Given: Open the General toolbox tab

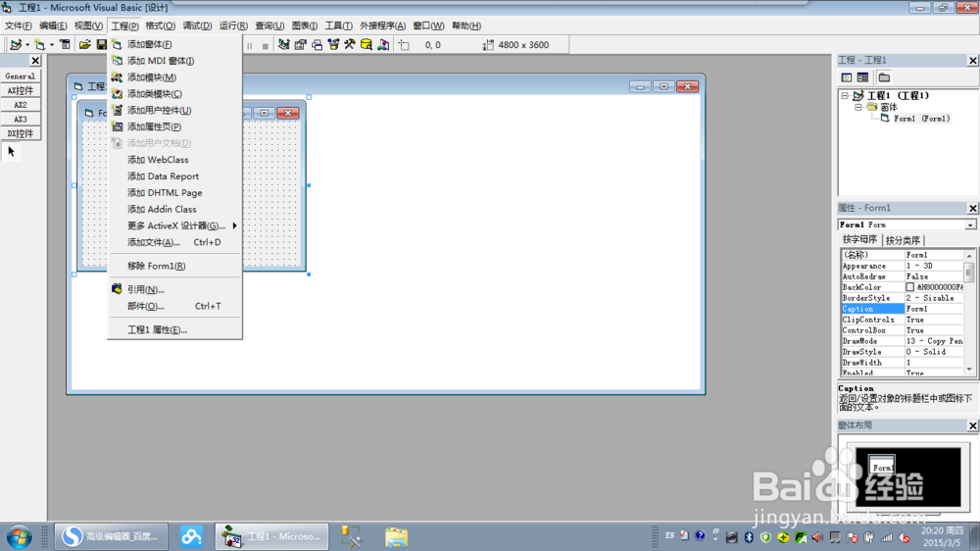Looking at the screenshot, I should point(21,76).
